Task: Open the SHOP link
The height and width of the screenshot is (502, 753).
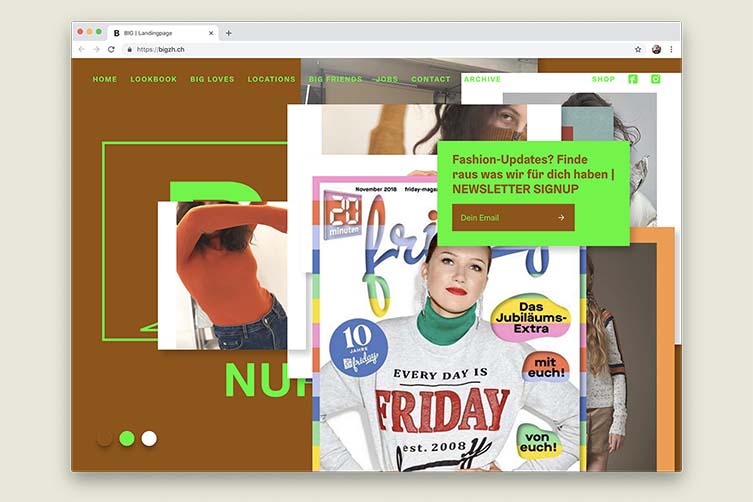Action: pyautogui.click(x=603, y=79)
